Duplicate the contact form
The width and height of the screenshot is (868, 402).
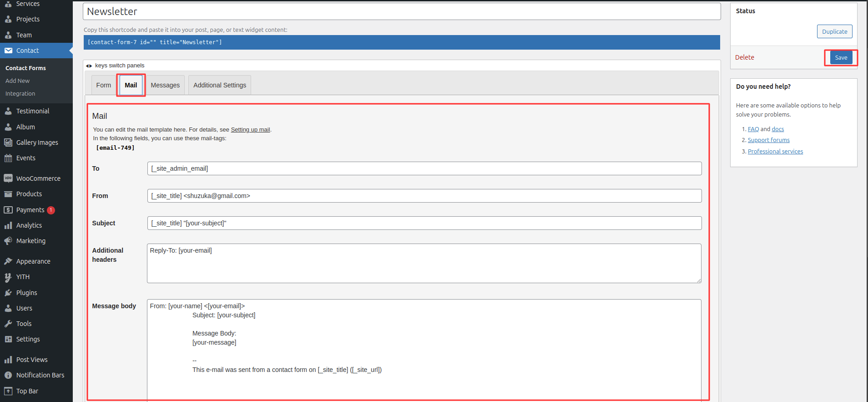click(835, 31)
